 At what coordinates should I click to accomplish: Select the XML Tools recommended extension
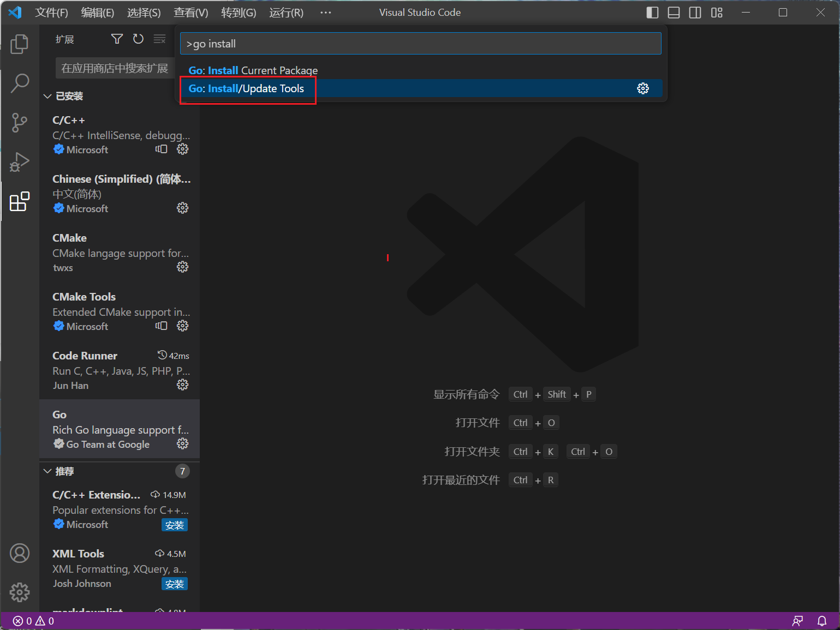(120, 568)
